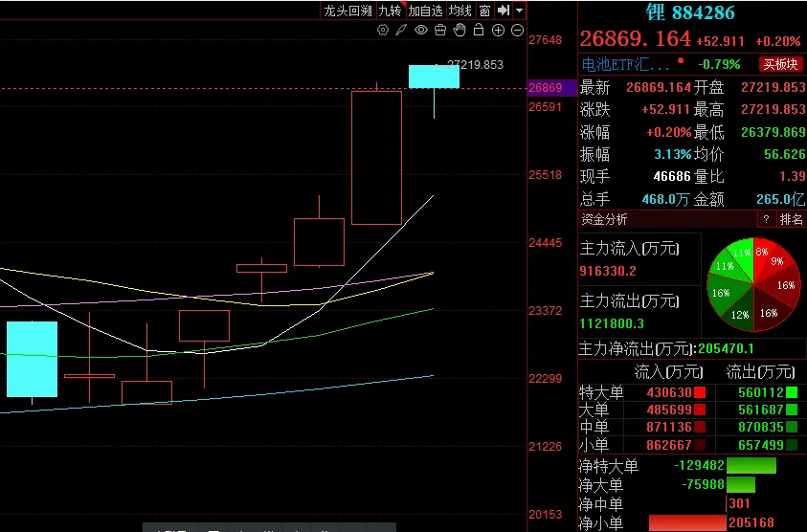The height and width of the screenshot is (532, 807).
Task: Click the -0.79% ETF change value
Action: 719,65
